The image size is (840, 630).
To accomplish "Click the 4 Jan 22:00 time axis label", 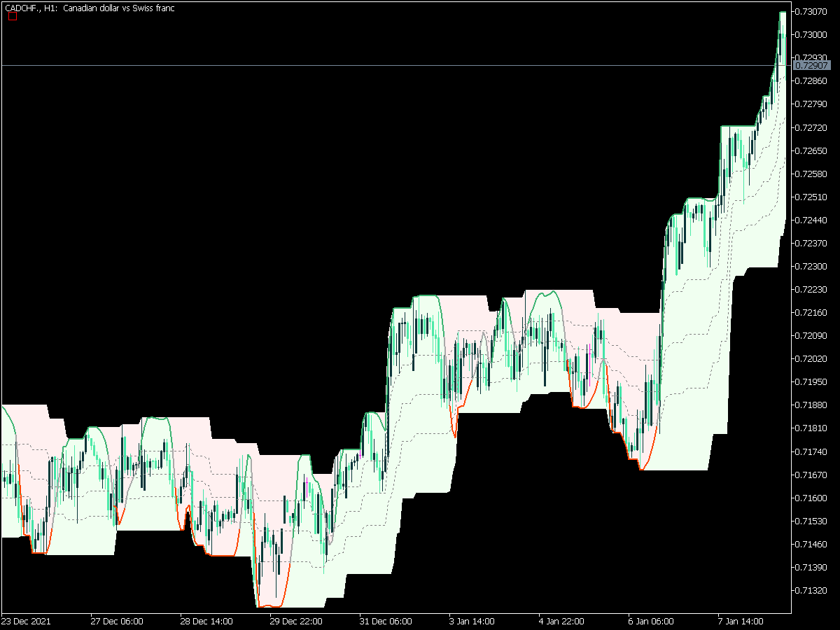I will 562,621.
